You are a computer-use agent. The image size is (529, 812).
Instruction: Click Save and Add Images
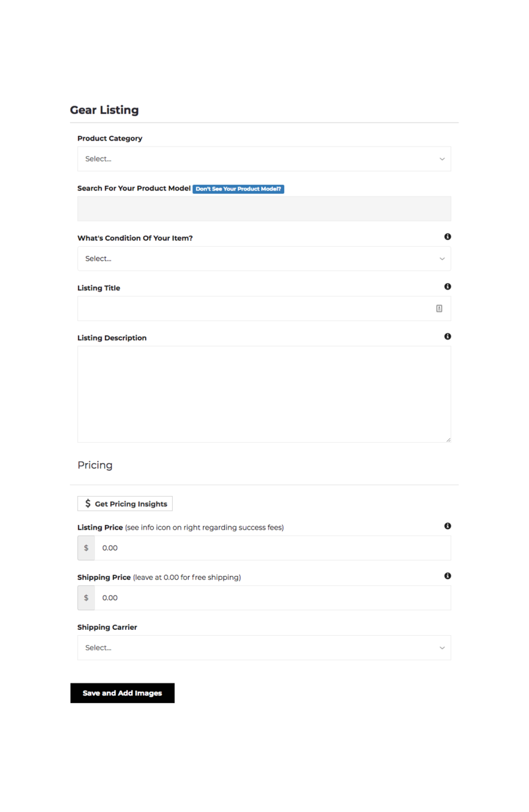click(x=122, y=693)
